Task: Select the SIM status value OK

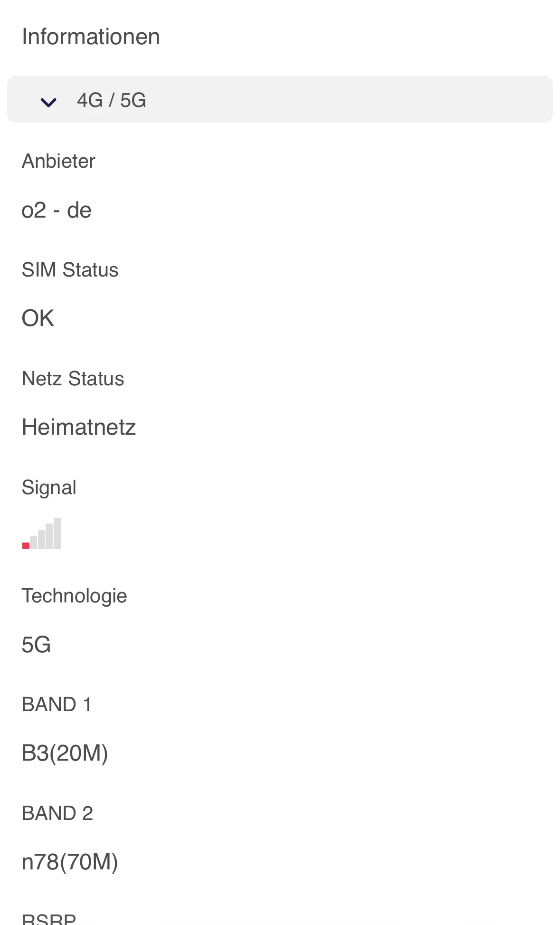Action: [x=38, y=318]
